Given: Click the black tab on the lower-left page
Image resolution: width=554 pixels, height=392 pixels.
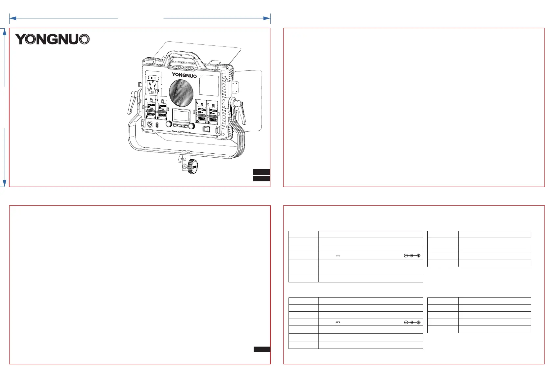Looking at the screenshot, I should coord(262,350).
